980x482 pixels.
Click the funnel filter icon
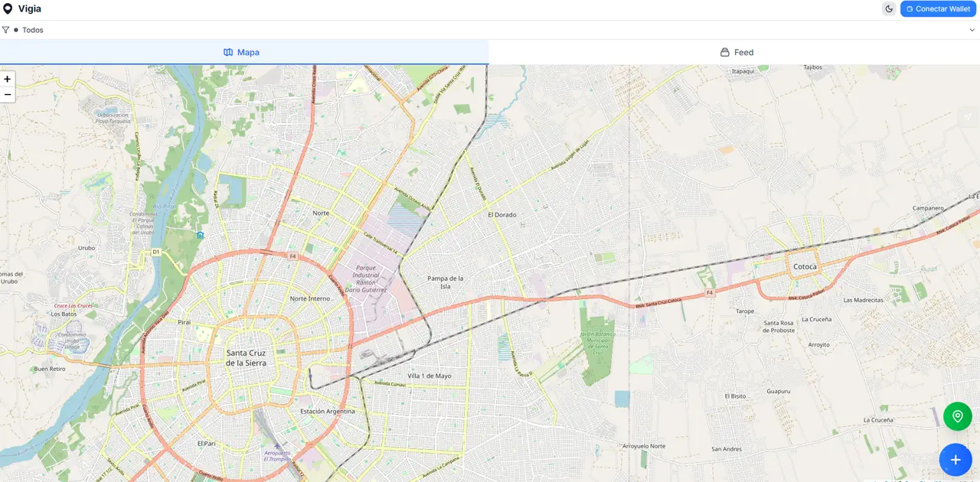coord(6,30)
